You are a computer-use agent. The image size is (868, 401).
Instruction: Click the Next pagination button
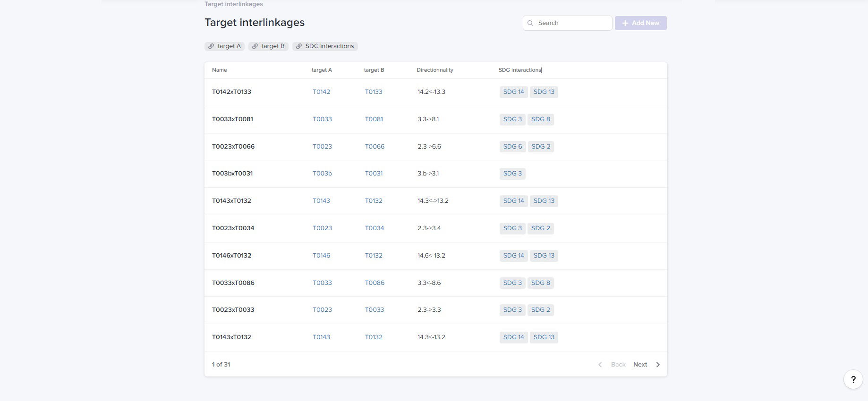tap(640, 365)
